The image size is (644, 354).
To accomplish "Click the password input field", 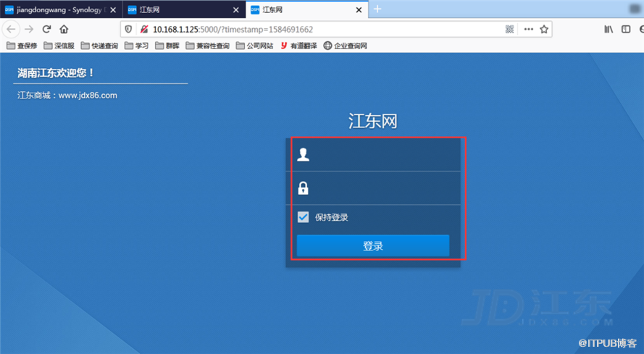I will [373, 188].
